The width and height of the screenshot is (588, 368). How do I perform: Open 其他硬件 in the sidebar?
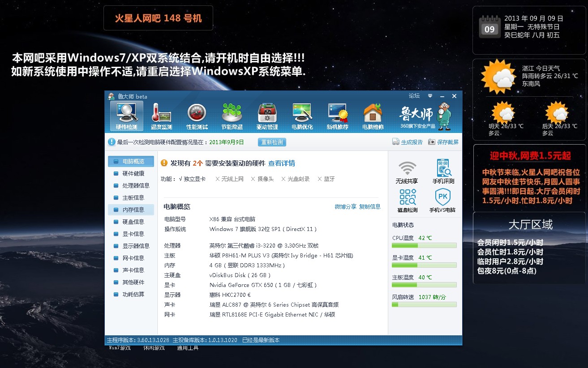(131, 282)
